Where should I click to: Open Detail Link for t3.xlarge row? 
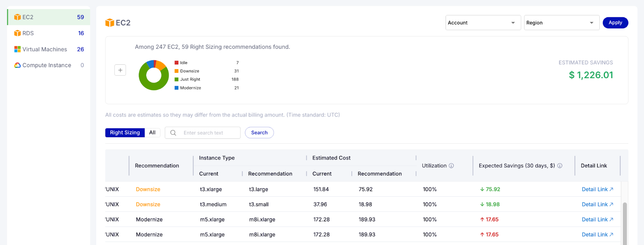597,189
